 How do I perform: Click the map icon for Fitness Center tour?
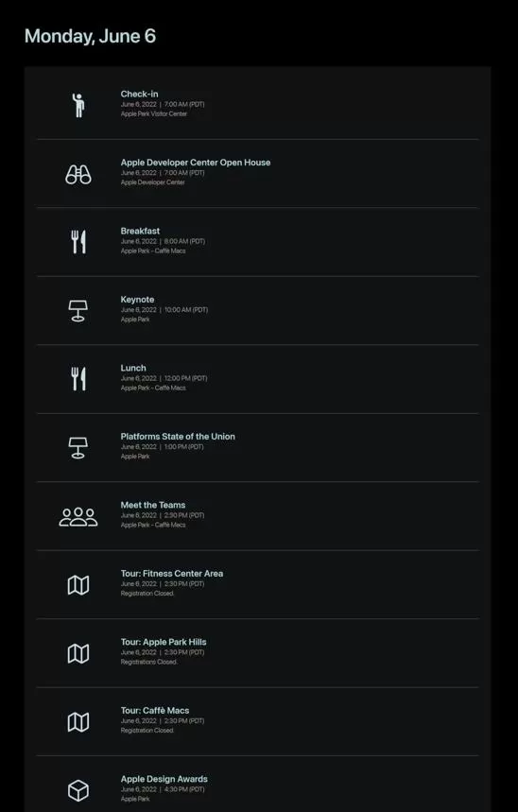tap(78, 585)
